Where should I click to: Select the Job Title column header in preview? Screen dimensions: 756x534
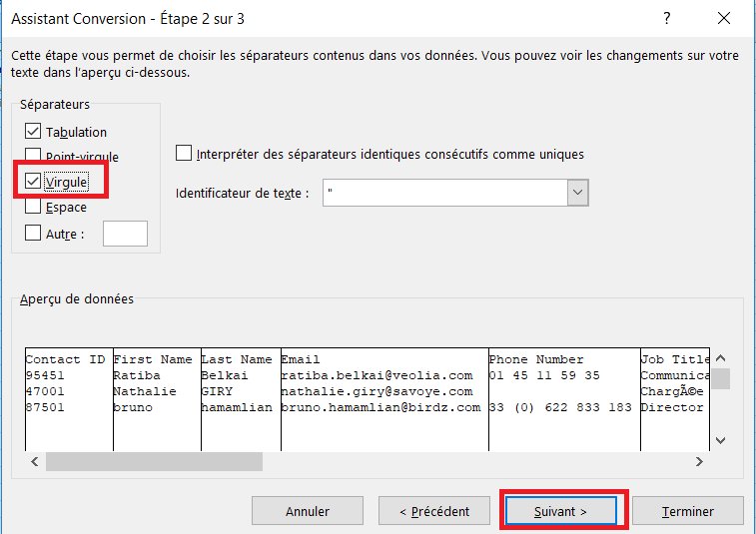tap(675, 359)
